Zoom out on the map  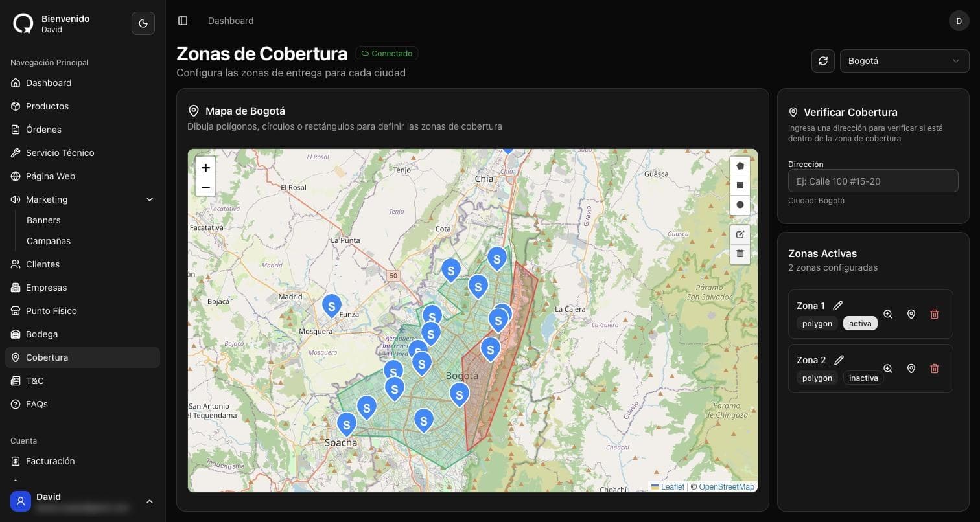205,187
